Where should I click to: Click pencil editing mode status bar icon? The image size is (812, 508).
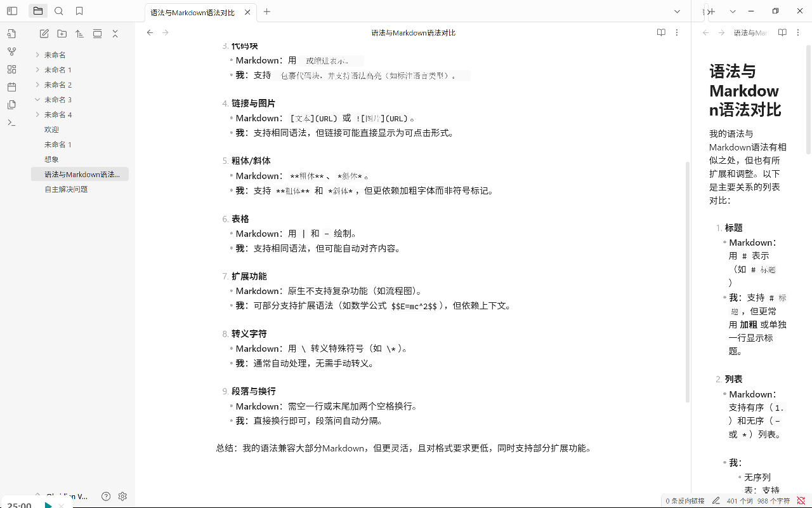(716, 501)
